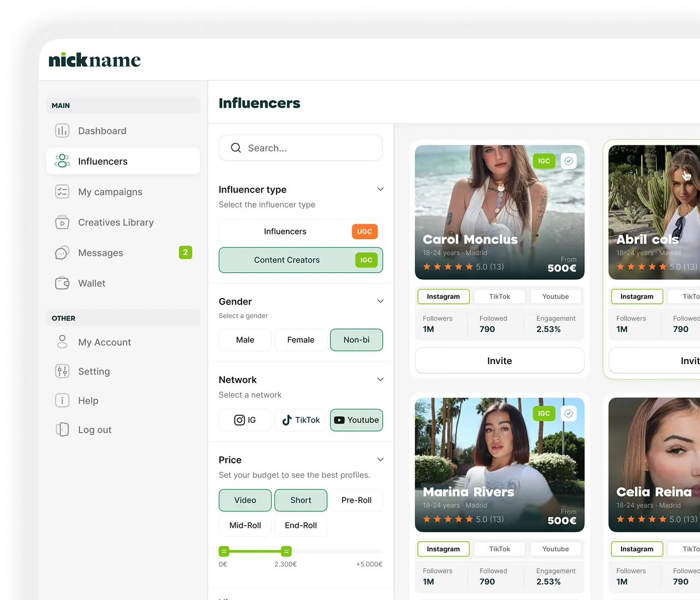
Task: Select the Male gender filter
Action: coord(245,339)
